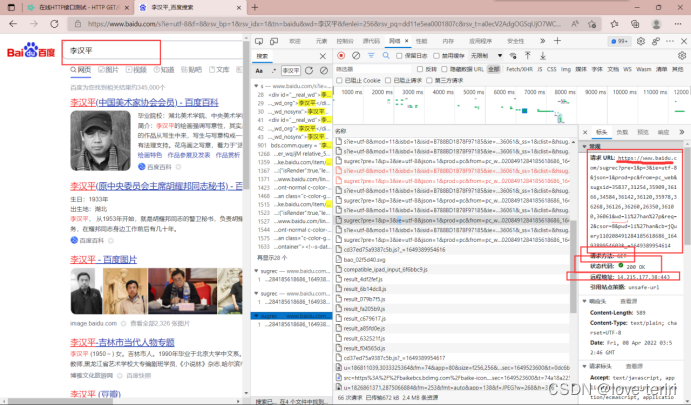Select bao_02f5d40.svg request row
This screenshot has height=405, width=691.
click(452, 260)
